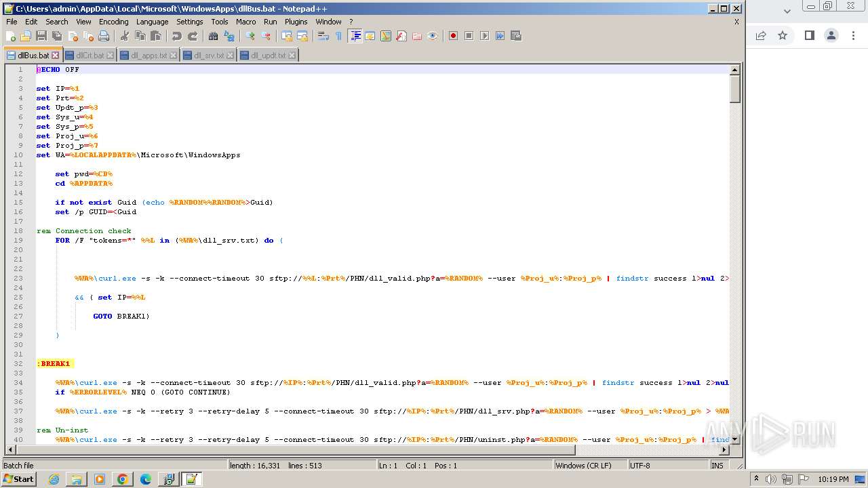The image size is (868, 488).
Task: Create a new file via toolbar icon
Action: (11, 36)
